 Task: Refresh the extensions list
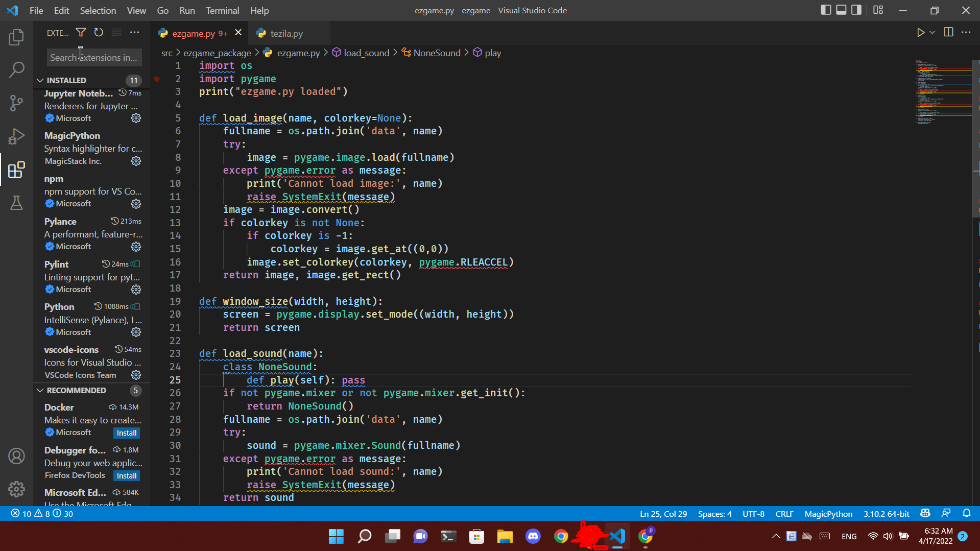[99, 33]
